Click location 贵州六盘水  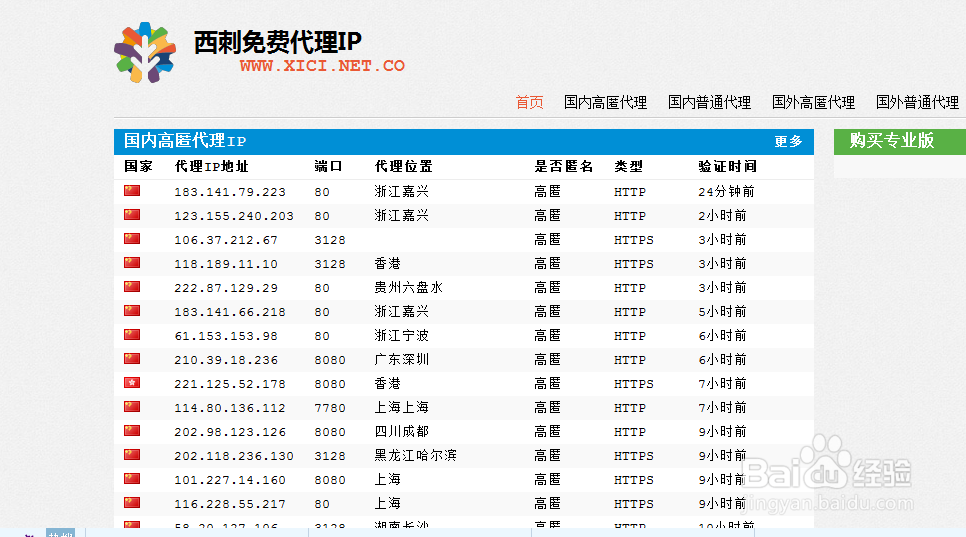pyautogui.click(x=408, y=288)
